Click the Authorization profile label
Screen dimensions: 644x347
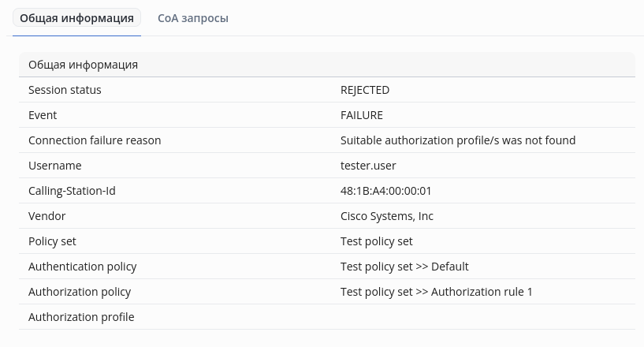click(x=81, y=317)
